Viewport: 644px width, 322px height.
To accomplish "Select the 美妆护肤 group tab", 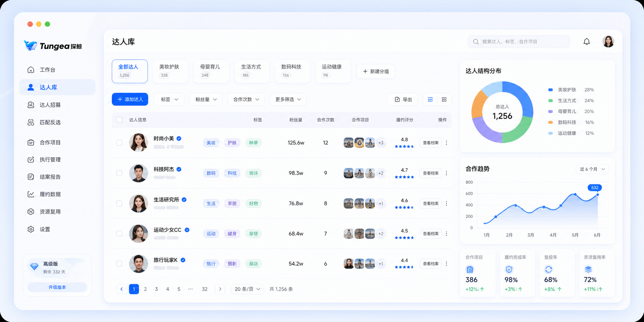I will point(170,71).
